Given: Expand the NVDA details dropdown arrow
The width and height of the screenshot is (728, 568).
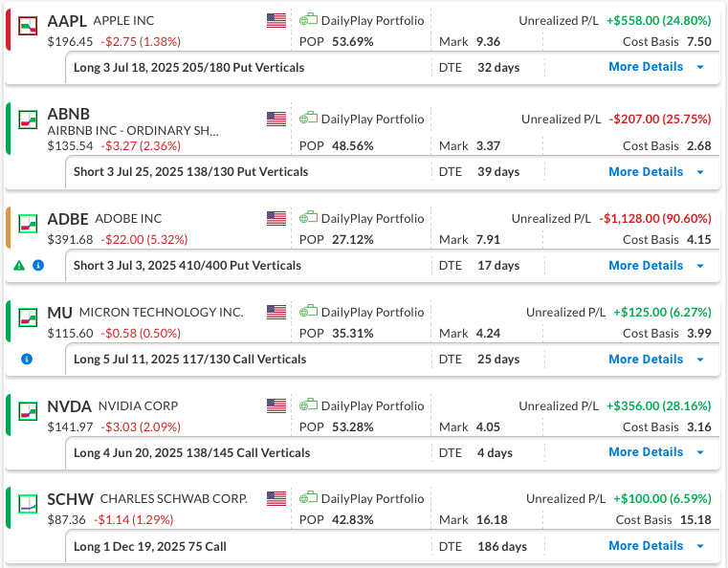Looking at the screenshot, I should (700, 452).
